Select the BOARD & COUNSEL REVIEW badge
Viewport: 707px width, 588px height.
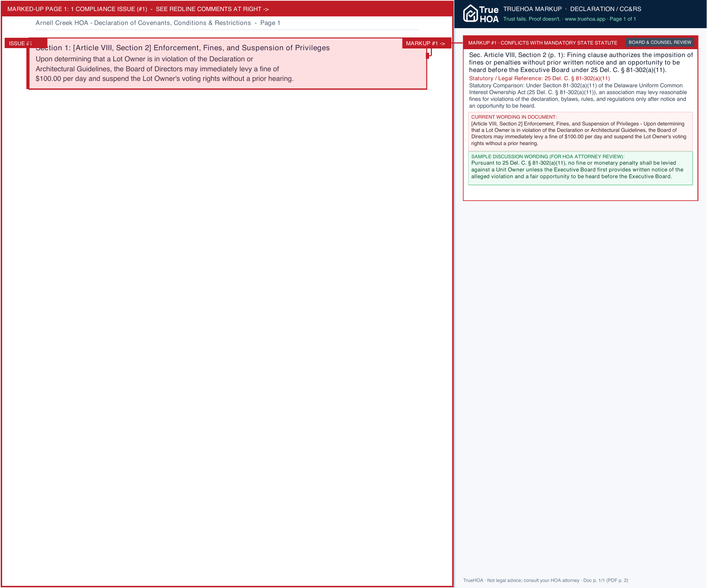click(x=660, y=42)
